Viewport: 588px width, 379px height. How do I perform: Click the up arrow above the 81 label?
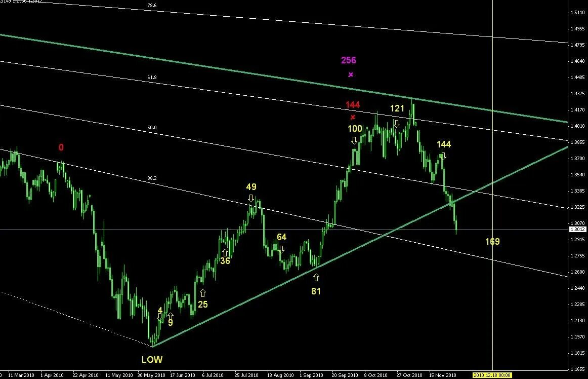pyautogui.click(x=316, y=278)
